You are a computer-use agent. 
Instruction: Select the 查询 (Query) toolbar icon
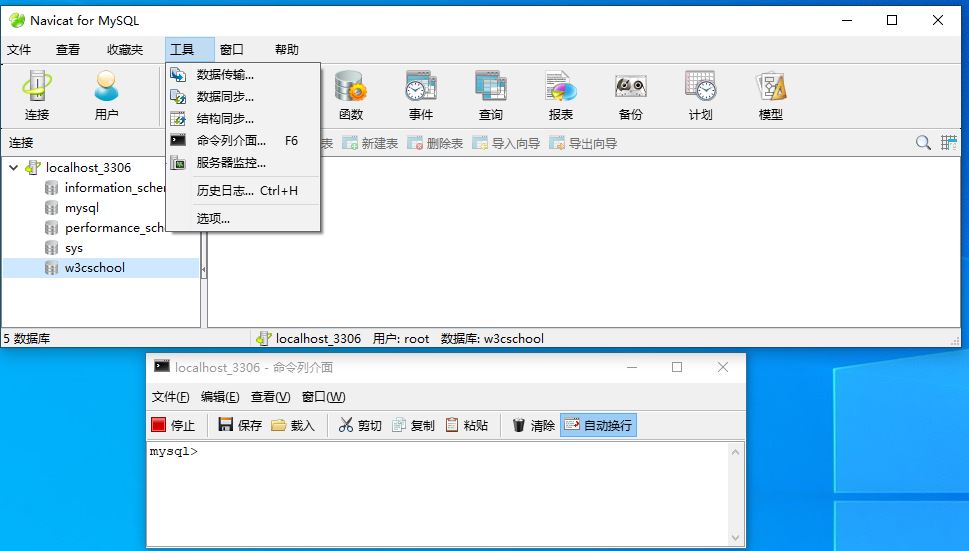(x=490, y=96)
